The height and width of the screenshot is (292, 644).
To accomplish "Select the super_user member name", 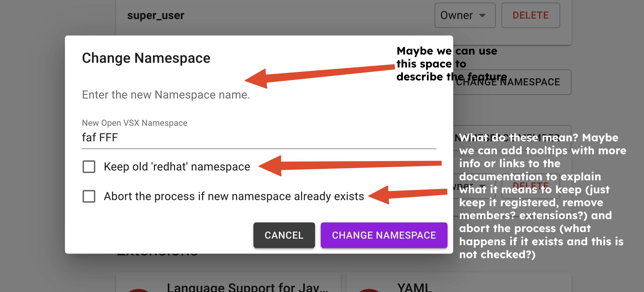I will click(x=156, y=15).
